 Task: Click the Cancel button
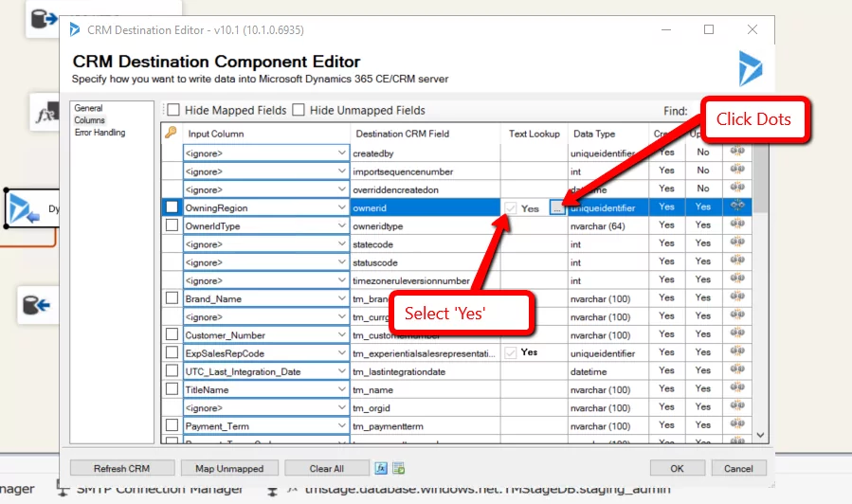coord(738,468)
